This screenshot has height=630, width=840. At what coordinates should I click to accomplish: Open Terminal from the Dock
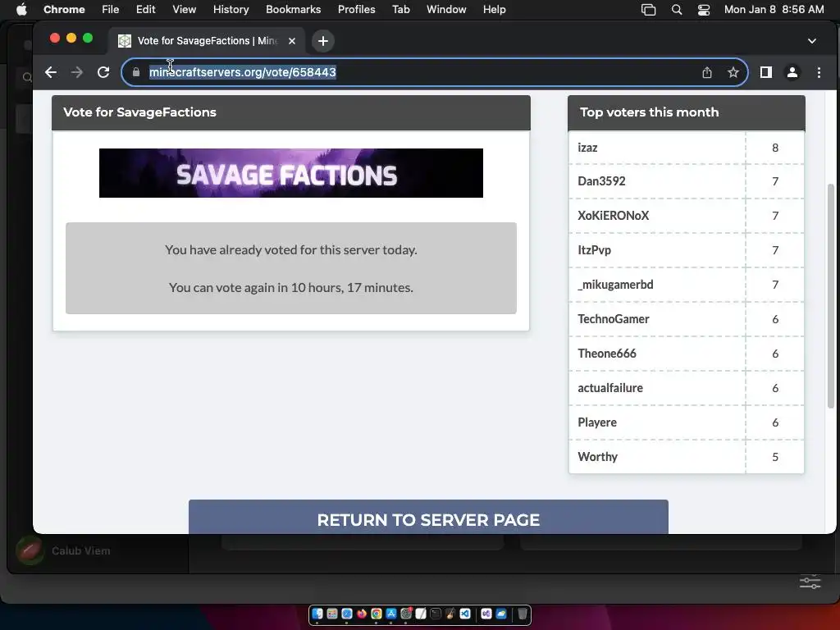point(436,614)
